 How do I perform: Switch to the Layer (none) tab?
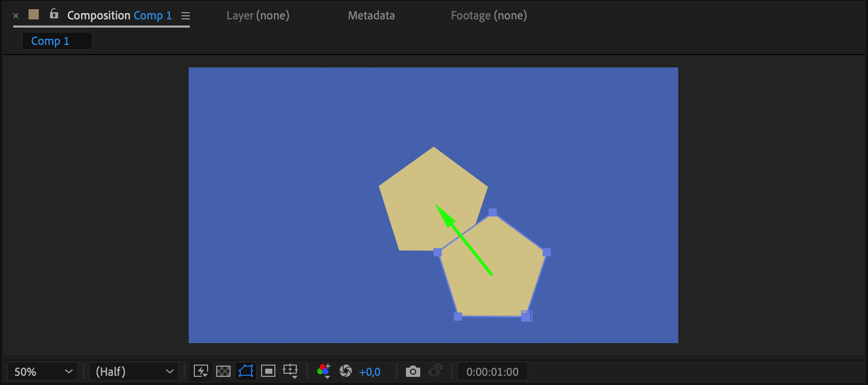pyautogui.click(x=258, y=15)
